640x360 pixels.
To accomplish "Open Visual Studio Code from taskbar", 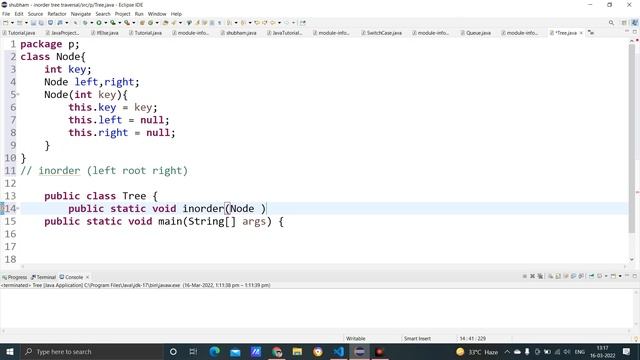I will [x=338, y=351].
